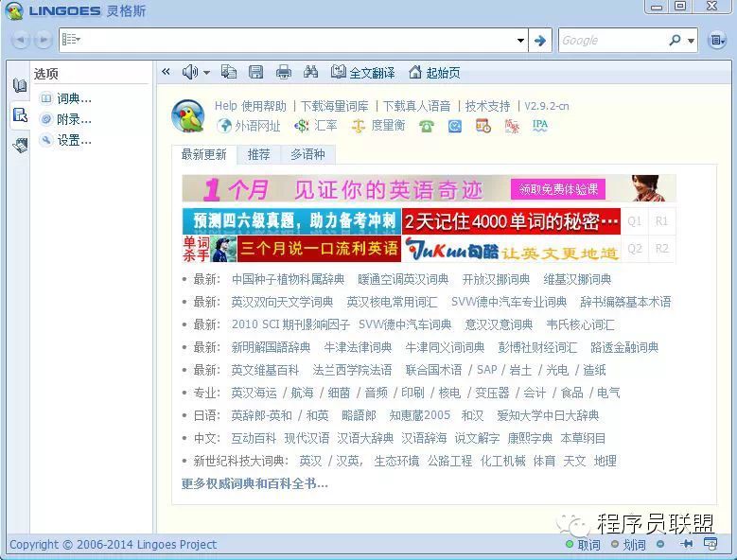Open Help 使用帮助 link
737x560 pixels.
pos(251,106)
